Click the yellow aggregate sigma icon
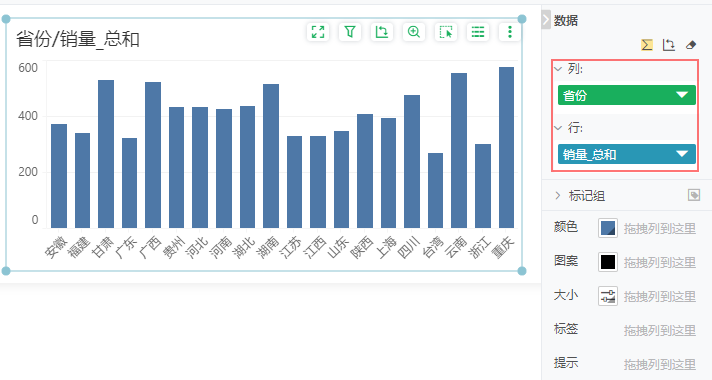Screen dimensions: 712x380 (647, 44)
